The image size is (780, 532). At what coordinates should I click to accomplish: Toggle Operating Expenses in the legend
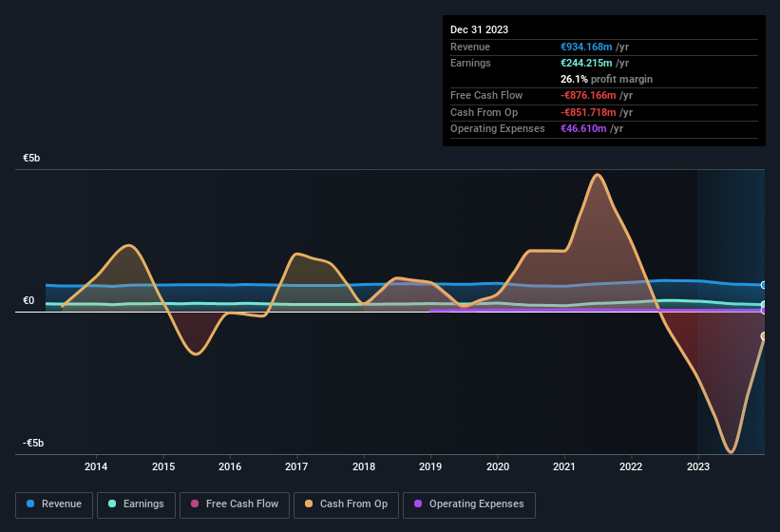click(469, 504)
